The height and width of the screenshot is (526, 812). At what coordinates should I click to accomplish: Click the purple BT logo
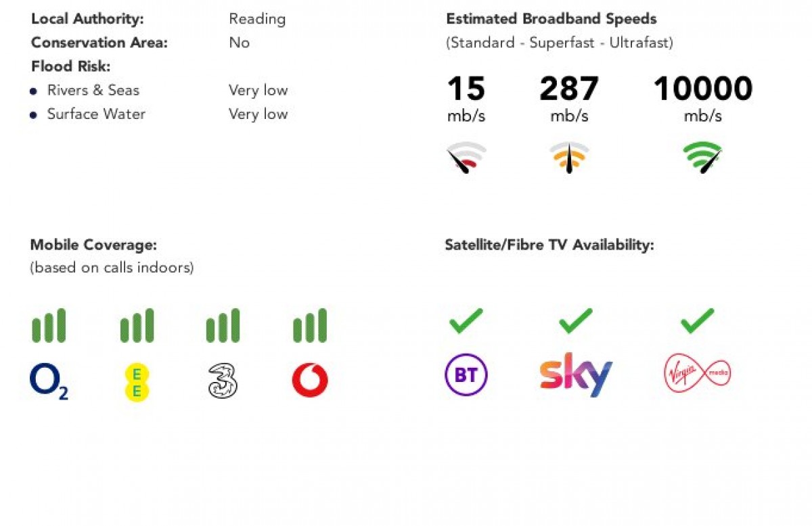(466, 375)
